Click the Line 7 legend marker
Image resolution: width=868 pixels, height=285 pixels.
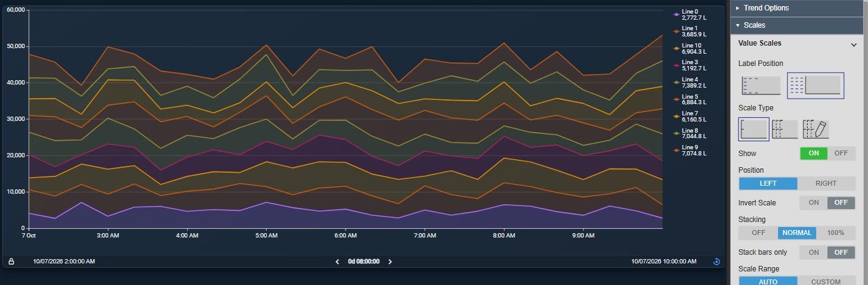677,116
